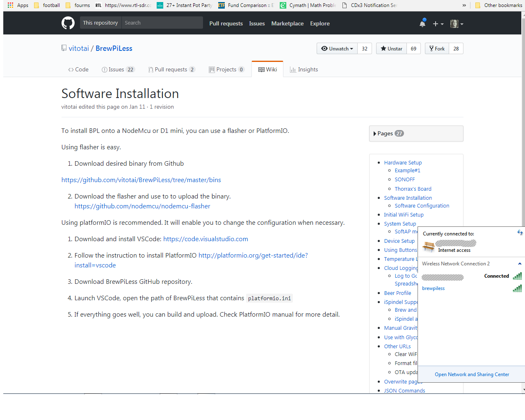The width and height of the screenshot is (525, 420).
Task: Fork the BrewPiLess repository
Action: point(437,48)
